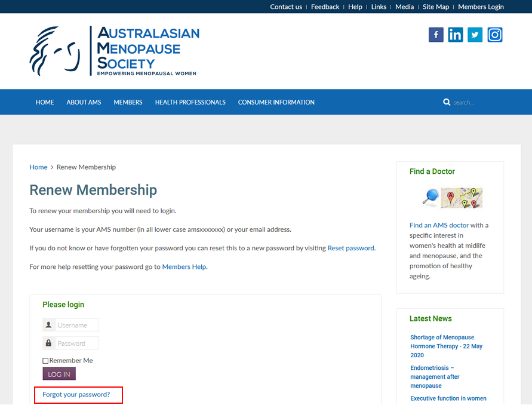Open the HOME menu item
This screenshot has height=405, width=532.
pos(45,102)
